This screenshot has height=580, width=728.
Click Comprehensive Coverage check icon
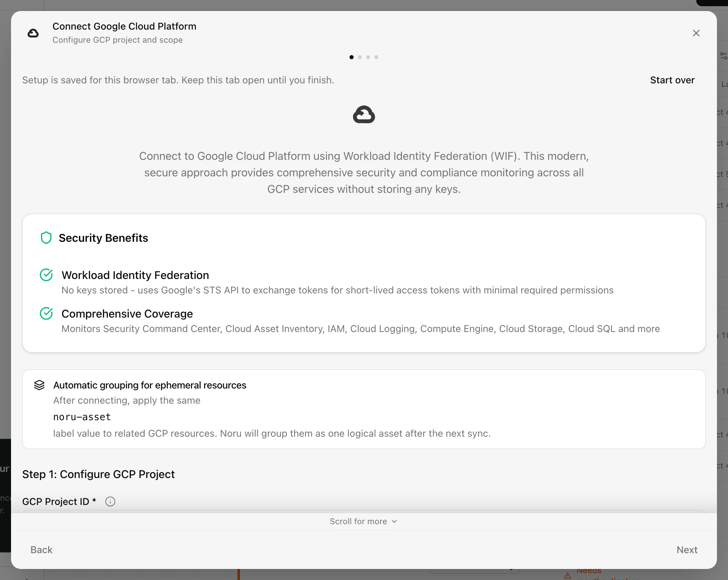[x=46, y=313]
